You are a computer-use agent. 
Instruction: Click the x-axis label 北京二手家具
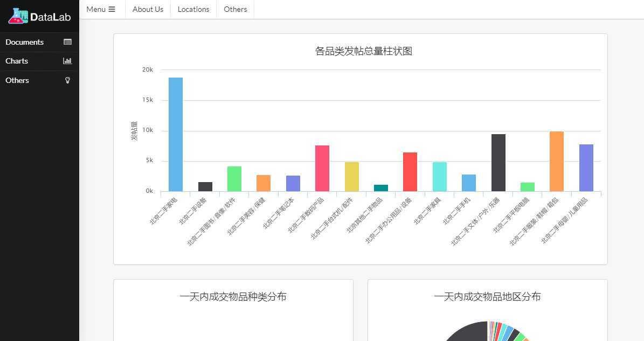(427, 211)
